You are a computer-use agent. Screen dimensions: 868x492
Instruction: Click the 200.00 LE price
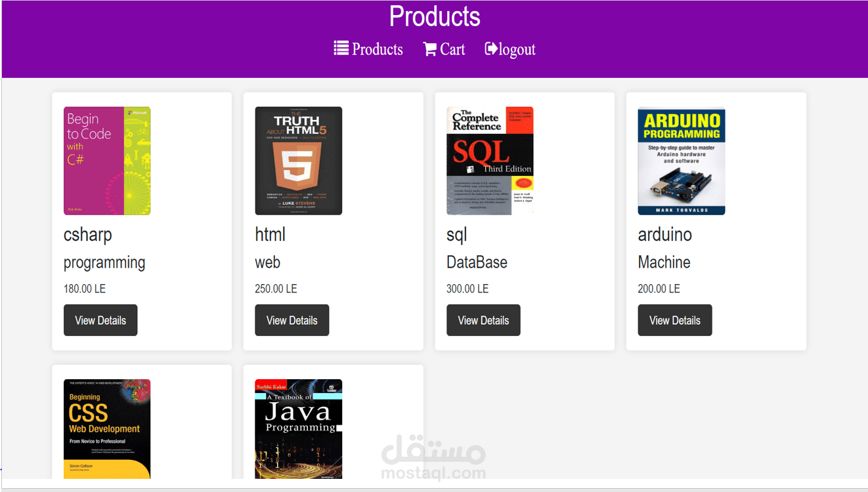point(659,289)
